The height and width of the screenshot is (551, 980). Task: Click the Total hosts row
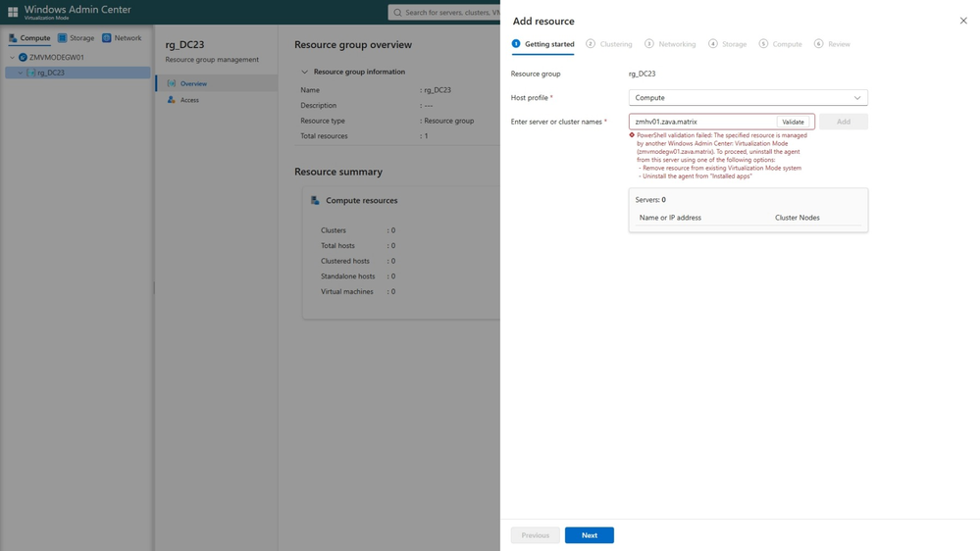pos(358,245)
